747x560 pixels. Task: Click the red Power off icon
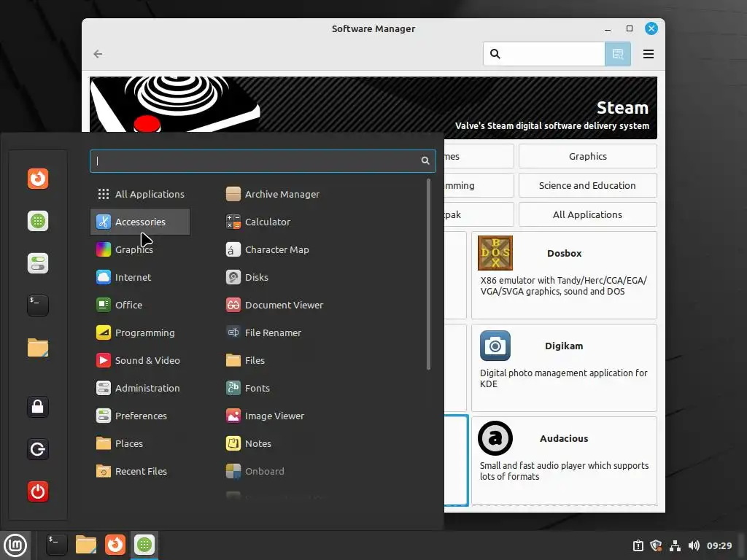38,491
